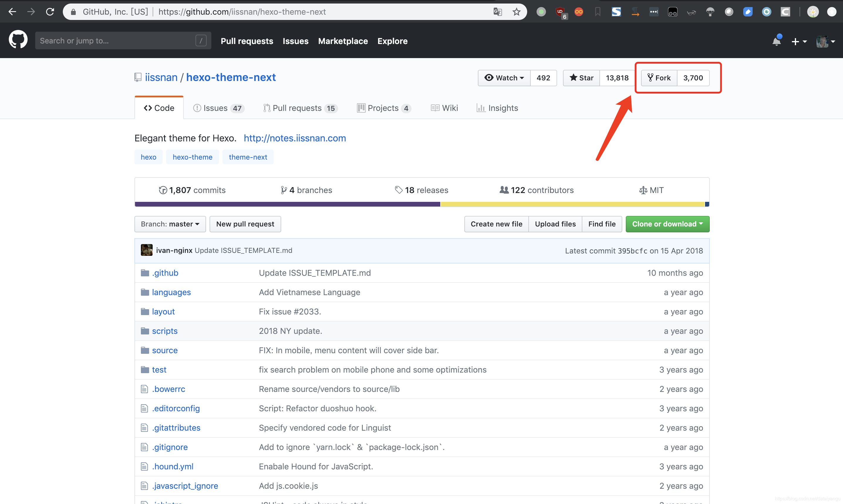The image size is (843, 504).
Task: Bookmark page with star icon in address bar
Action: (x=517, y=12)
